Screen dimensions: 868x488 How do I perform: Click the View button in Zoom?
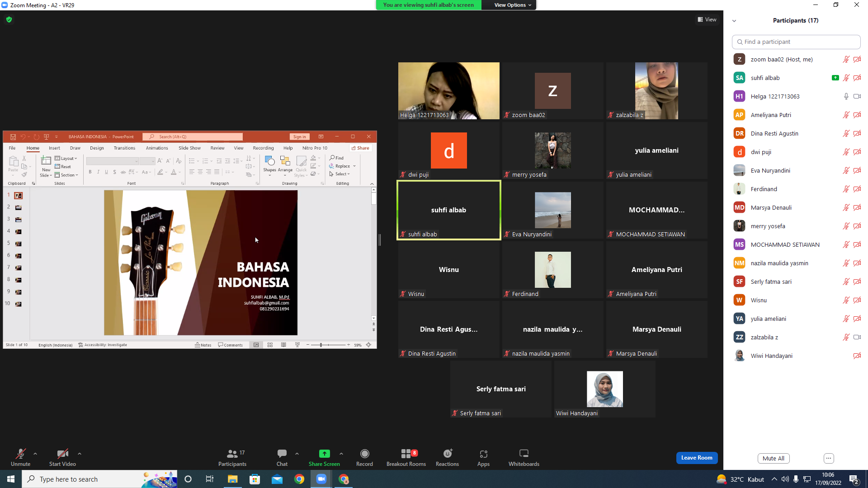pos(707,19)
